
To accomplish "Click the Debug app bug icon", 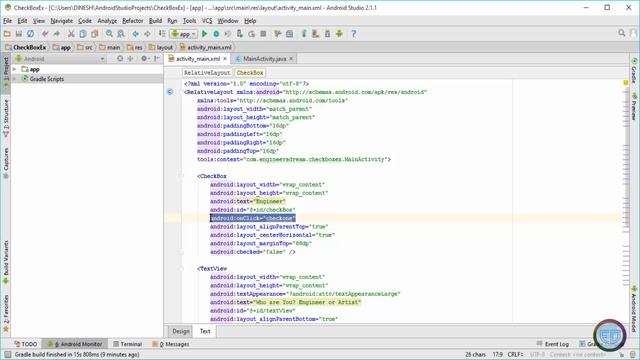I will (x=216, y=34).
